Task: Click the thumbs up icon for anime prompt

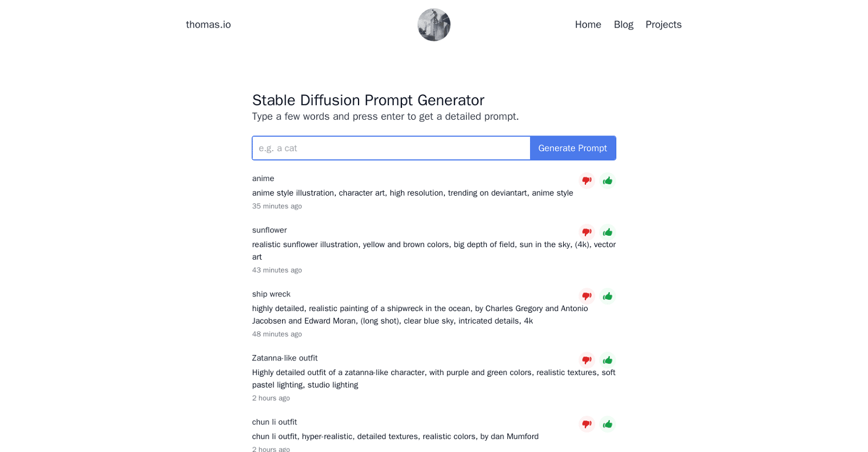Action: [607, 180]
